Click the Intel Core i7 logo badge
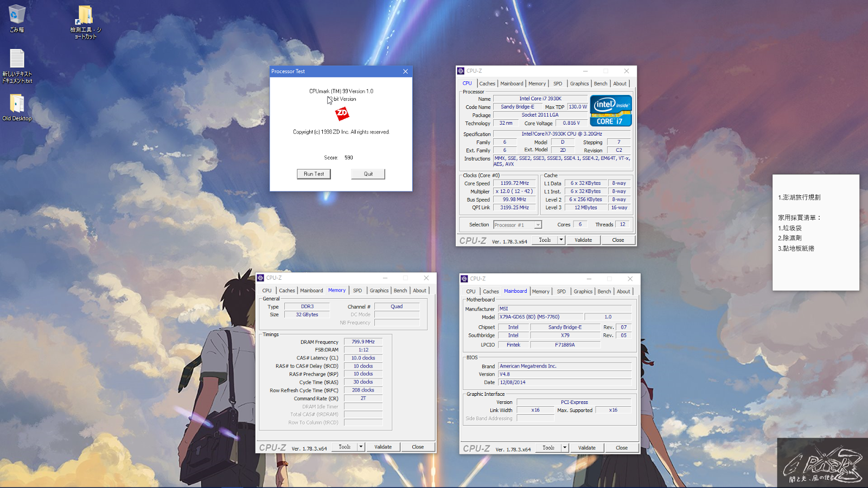868x488 pixels. click(x=611, y=111)
